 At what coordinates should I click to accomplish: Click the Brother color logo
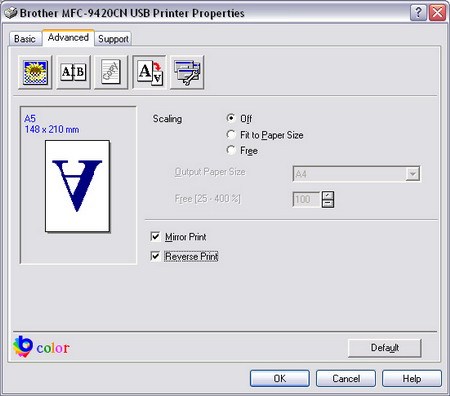[x=41, y=347]
